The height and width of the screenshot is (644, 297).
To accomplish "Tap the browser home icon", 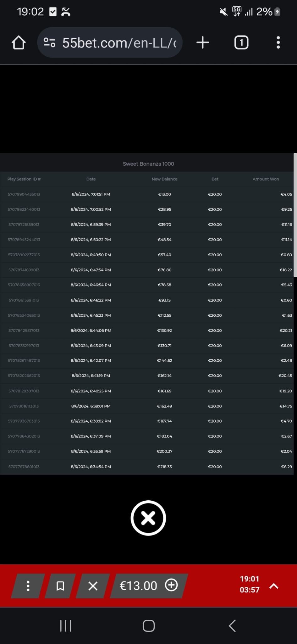I will point(19,42).
